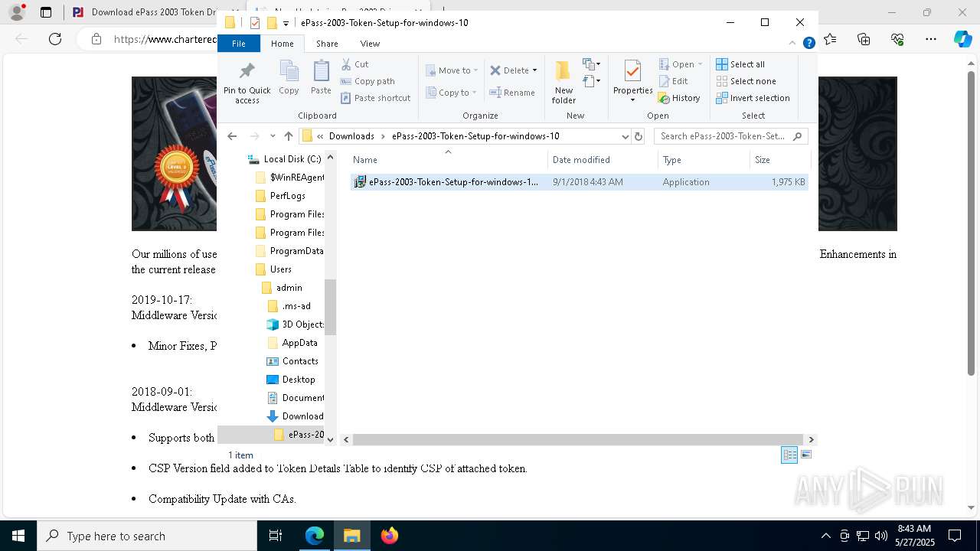Collapse the ribbon with the chevron

pyautogui.click(x=792, y=44)
